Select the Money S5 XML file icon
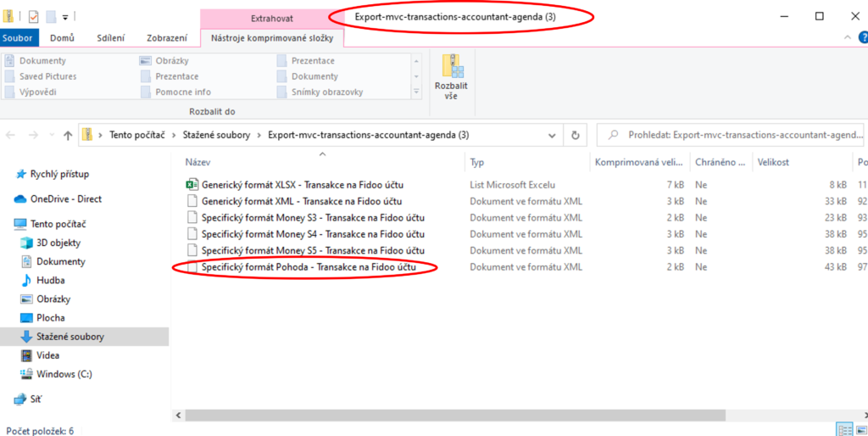 [192, 250]
